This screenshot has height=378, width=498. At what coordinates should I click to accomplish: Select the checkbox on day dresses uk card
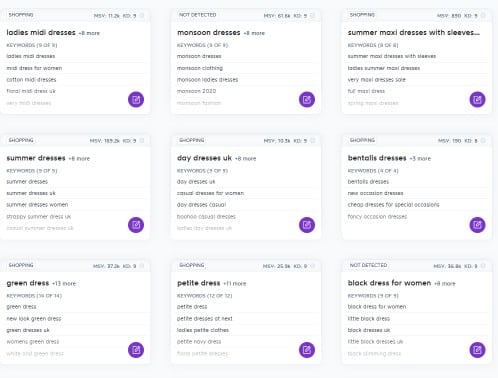pyautogui.click(x=313, y=141)
